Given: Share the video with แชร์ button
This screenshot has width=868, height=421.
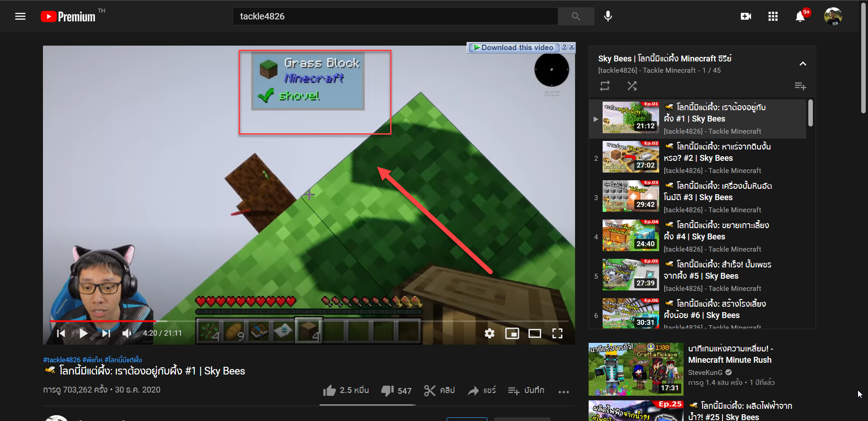Looking at the screenshot, I should [482, 390].
